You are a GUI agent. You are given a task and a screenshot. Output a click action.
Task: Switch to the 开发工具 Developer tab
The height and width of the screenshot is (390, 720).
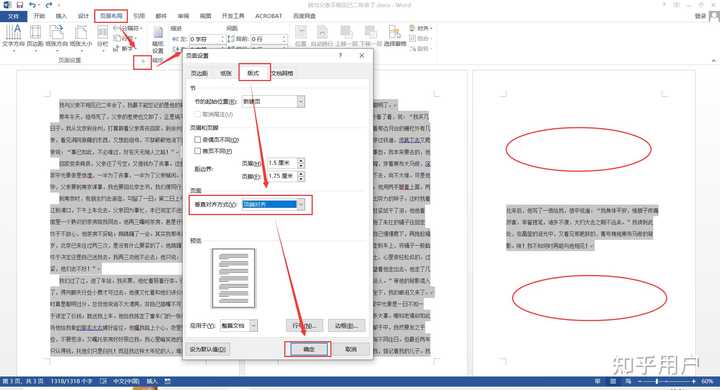point(233,16)
